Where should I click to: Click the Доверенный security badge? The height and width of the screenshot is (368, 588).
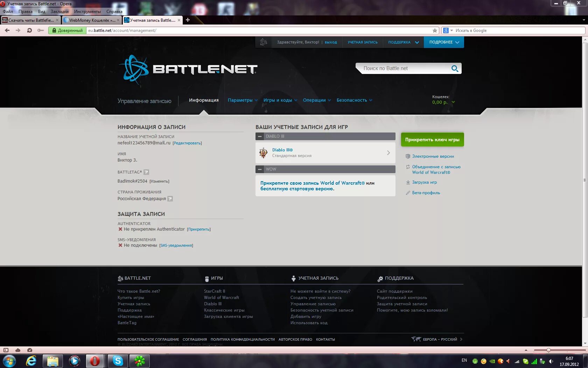(67, 30)
